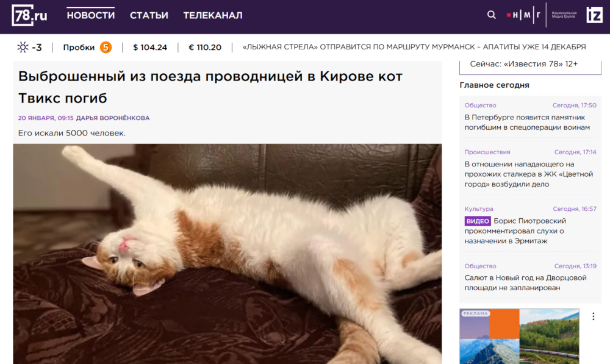
Task: Click the cat Twix article photo
Action: 227,254
